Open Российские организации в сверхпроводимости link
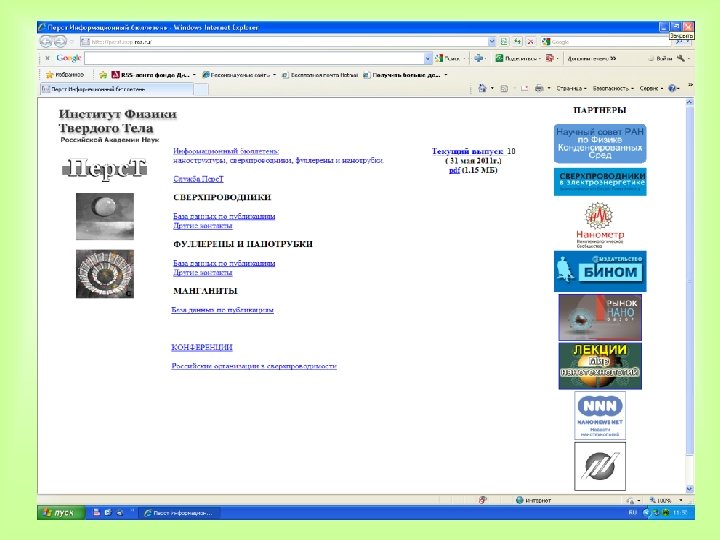 (254, 366)
